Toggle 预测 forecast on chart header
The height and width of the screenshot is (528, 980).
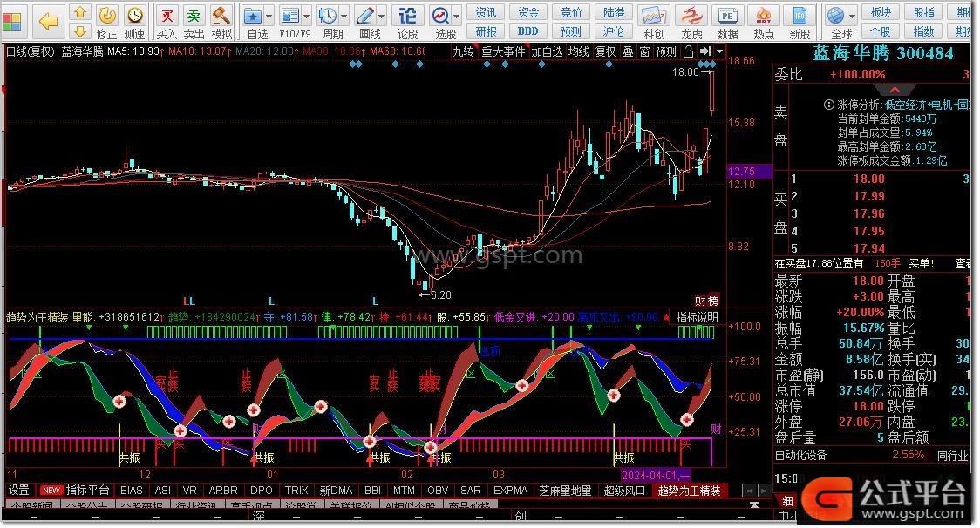(665, 52)
